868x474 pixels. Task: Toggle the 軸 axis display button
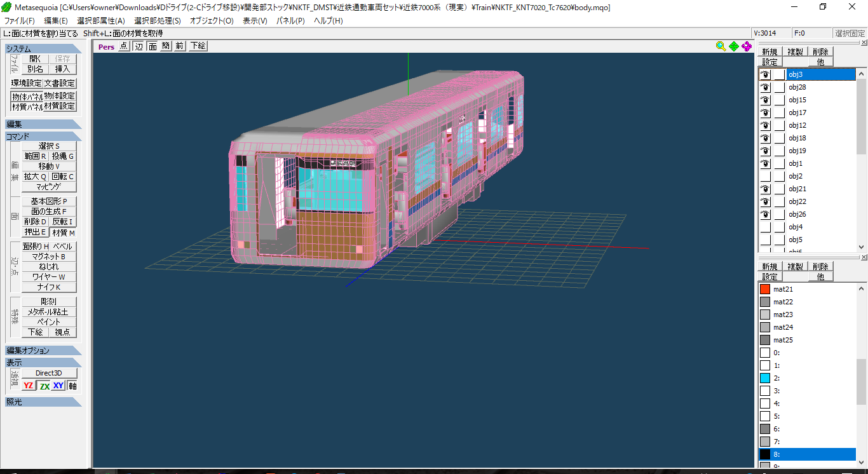pyautogui.click(x=72, y=386)
